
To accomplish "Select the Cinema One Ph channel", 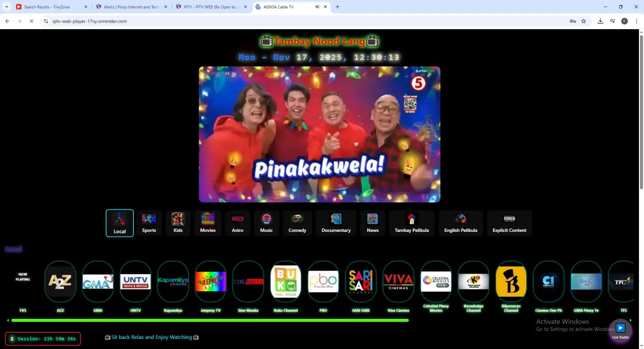I will click(x=548, y=281).
